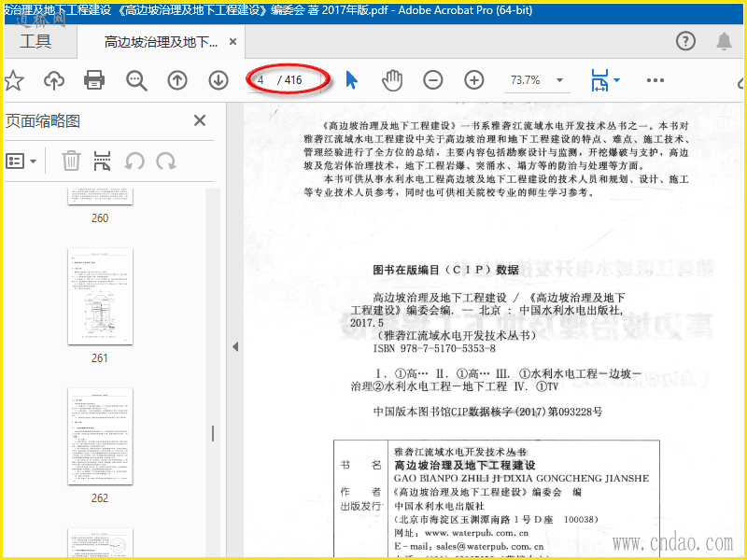Rotate page counterclockwise
Image resolution: width=747 pixels, height=560 pixels.
pos(134,161)
